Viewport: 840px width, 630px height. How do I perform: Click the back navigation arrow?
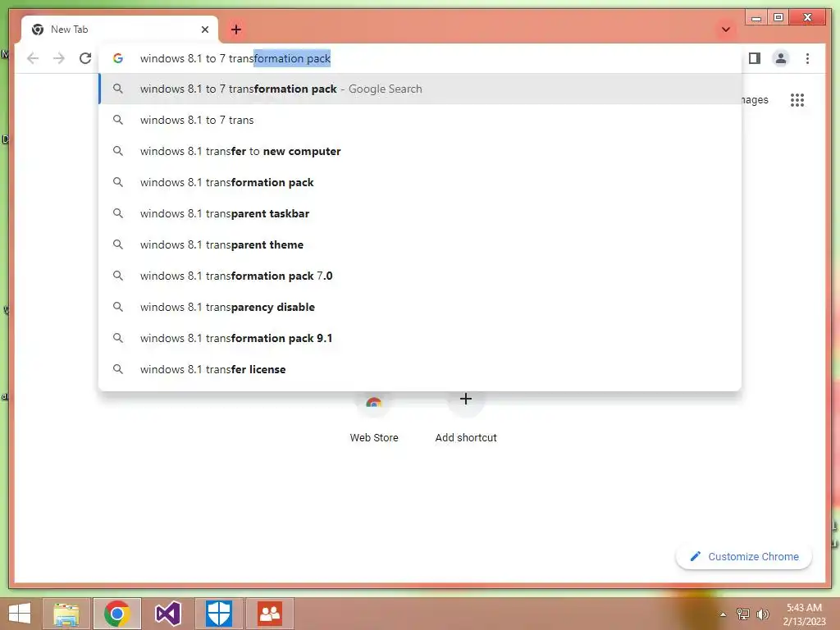pos(33,58)
